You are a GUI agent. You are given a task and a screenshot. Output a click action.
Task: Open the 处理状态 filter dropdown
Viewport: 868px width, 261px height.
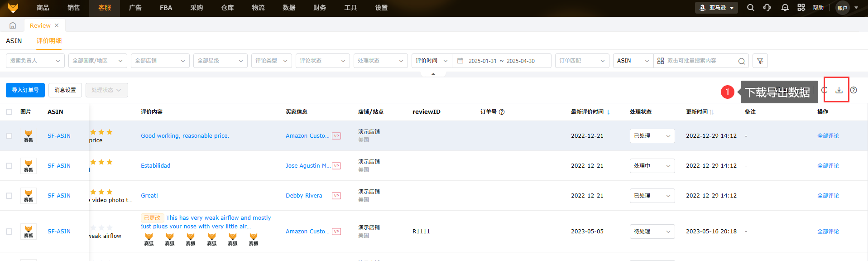pos(381,61)
